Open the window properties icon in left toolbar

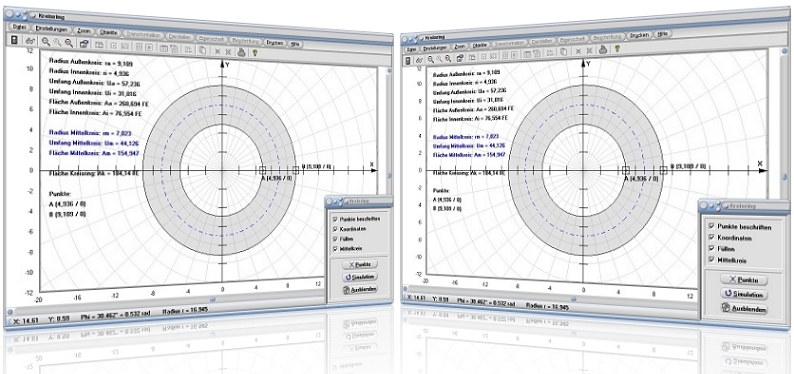pyautogui.click(x=84, y=44)
